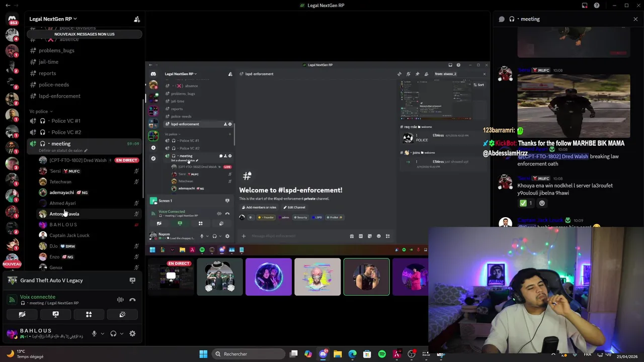
Task: Join Police VC #2 voice channel
Action: 85,132
